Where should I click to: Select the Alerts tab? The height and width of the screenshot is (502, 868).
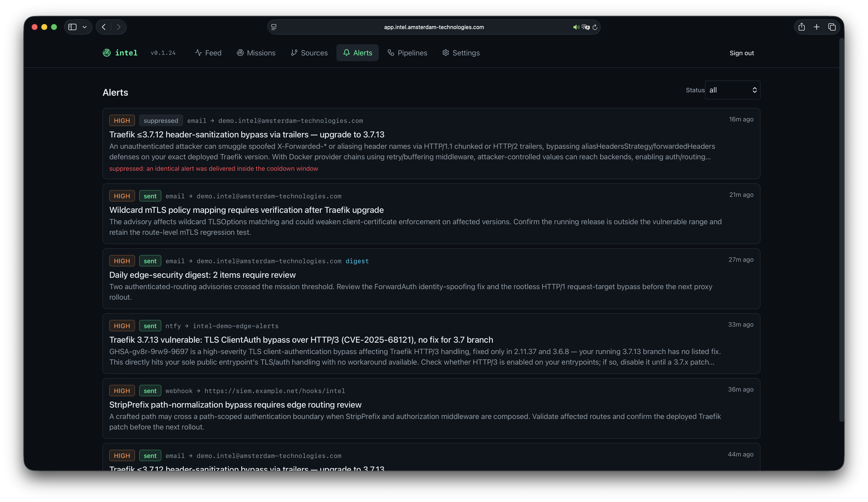coord(357,53)
